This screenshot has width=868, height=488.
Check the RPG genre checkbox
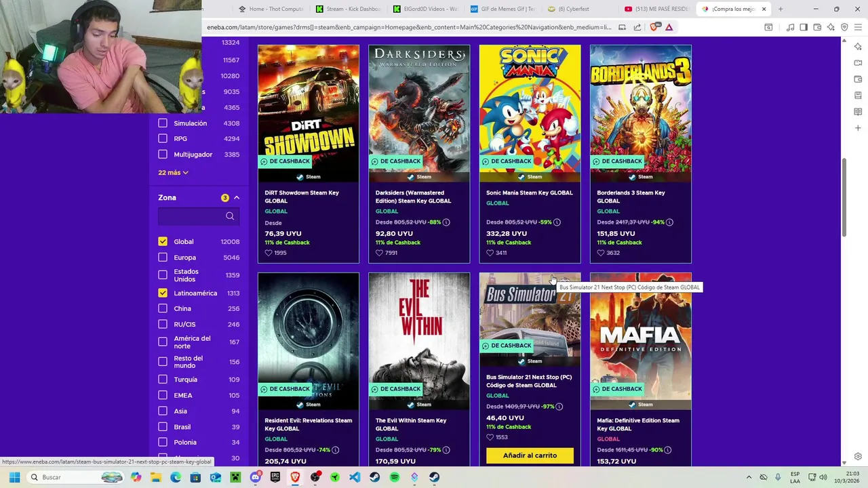pyautogui.click(x=163, y=138)
